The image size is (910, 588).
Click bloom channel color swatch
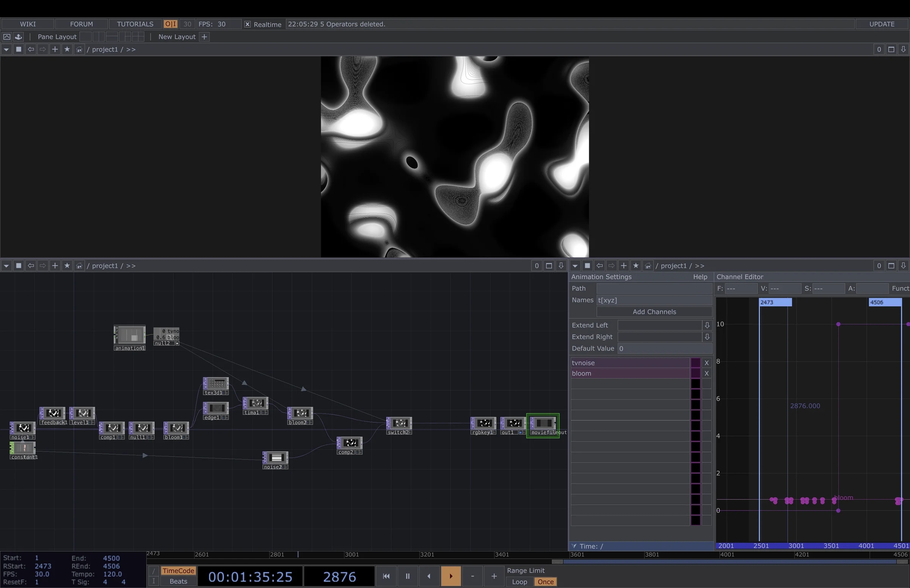coord(695,373)
